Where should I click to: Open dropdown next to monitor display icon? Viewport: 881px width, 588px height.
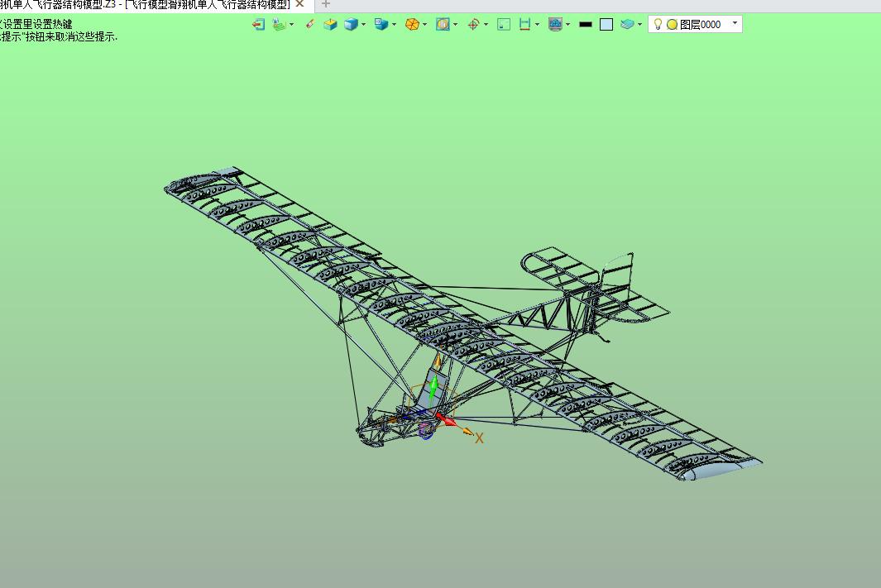click(x=568, y=25)
